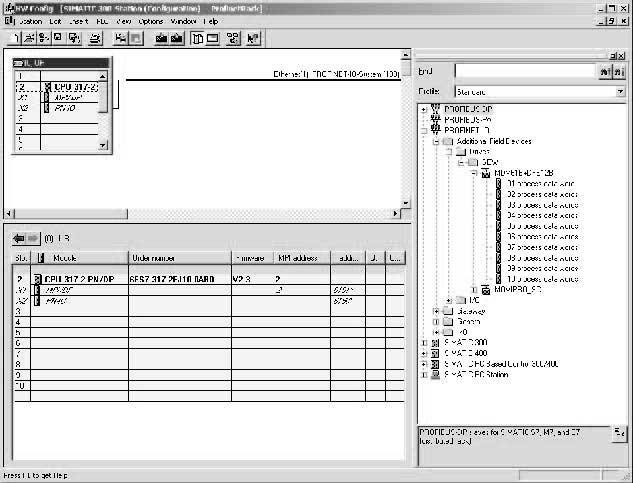Click the Download to Module toolbar icon
The height and width of the screenshot is (483, 633).
click(161, 38)
